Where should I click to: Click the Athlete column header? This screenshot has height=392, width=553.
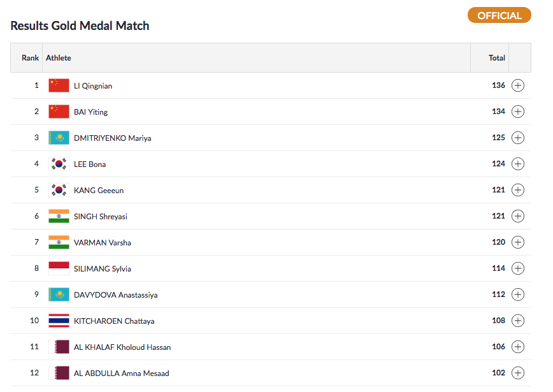59,58
